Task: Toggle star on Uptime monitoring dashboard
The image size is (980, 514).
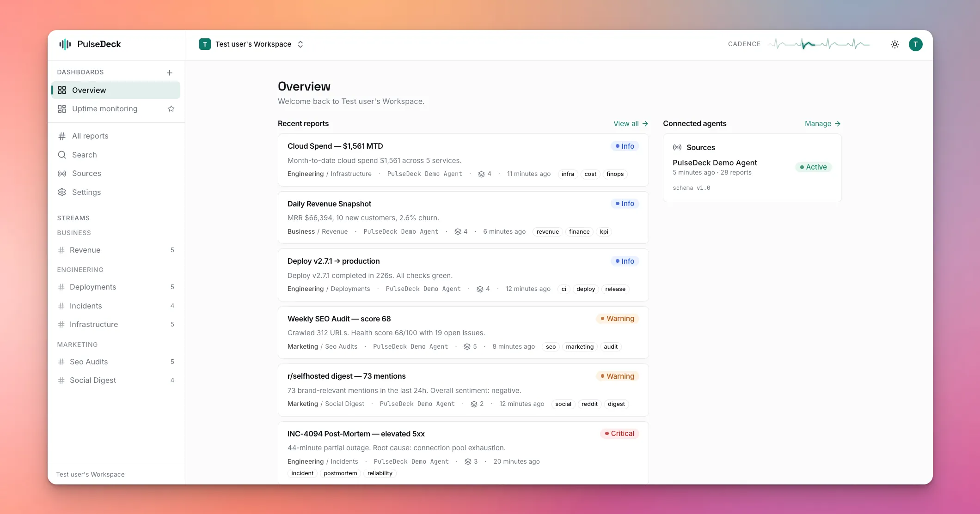Action: tap(171, 109)
